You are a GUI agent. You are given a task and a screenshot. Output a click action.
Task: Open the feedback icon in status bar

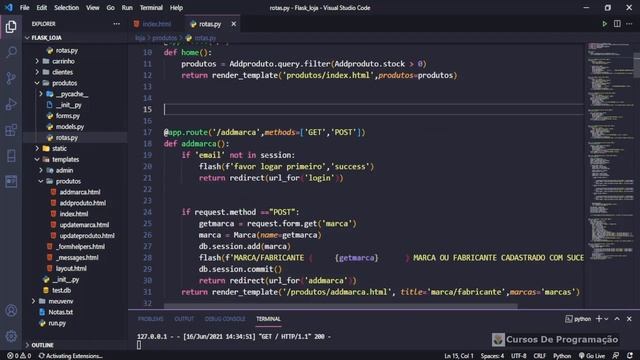point(616,356)
